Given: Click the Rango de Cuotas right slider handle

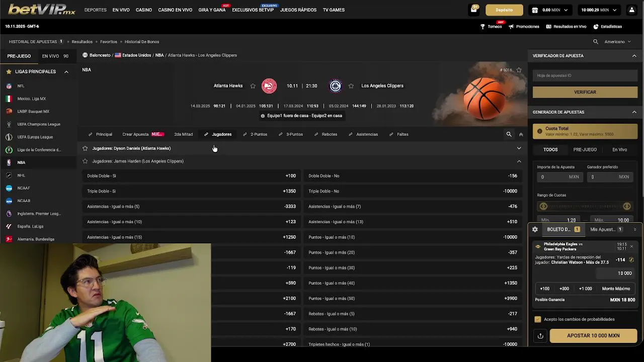Looking at the screenshot, I should pos(627,206).
